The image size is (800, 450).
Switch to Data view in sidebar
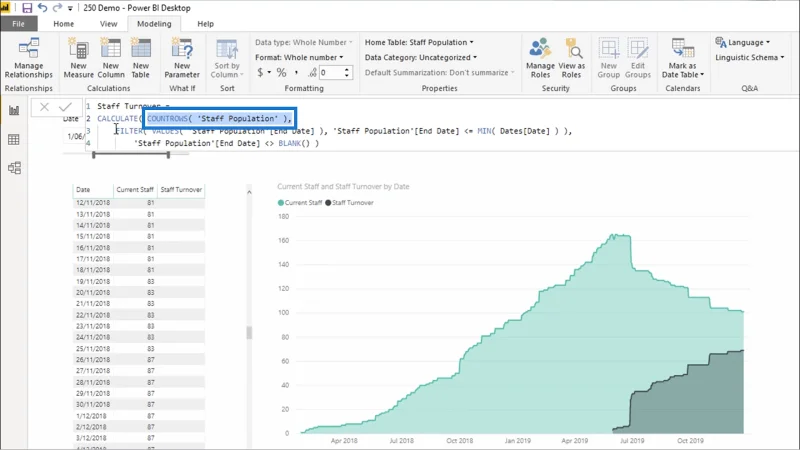14,139
